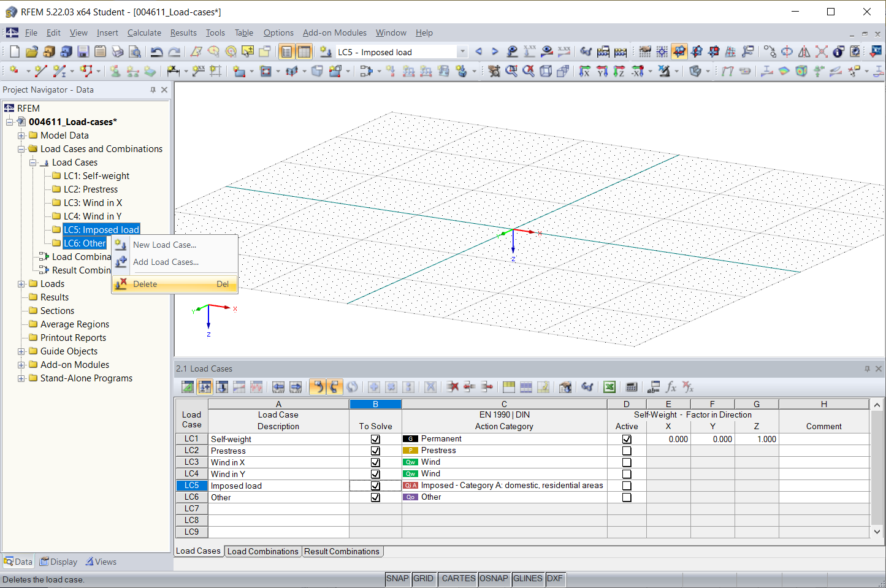The width and height of the screenshot is (886, 588).
Task: Toggle To Solve checkbox for LC2 Prestress
Action: point(375,451)
